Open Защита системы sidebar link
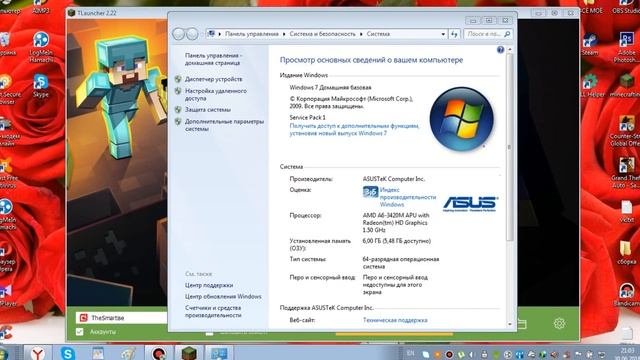640x360 pixels. tap(208, 110)
